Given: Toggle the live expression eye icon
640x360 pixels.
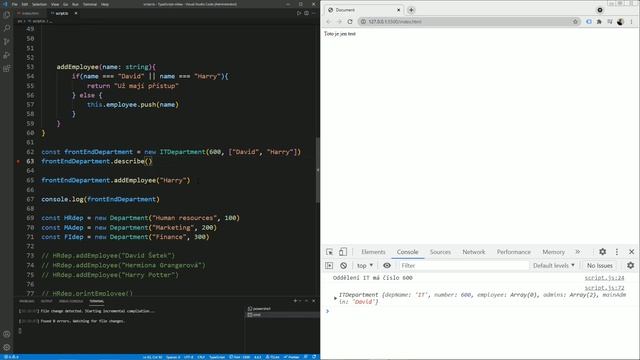Looking at the screenshot, I should click(x=387, y=266).
